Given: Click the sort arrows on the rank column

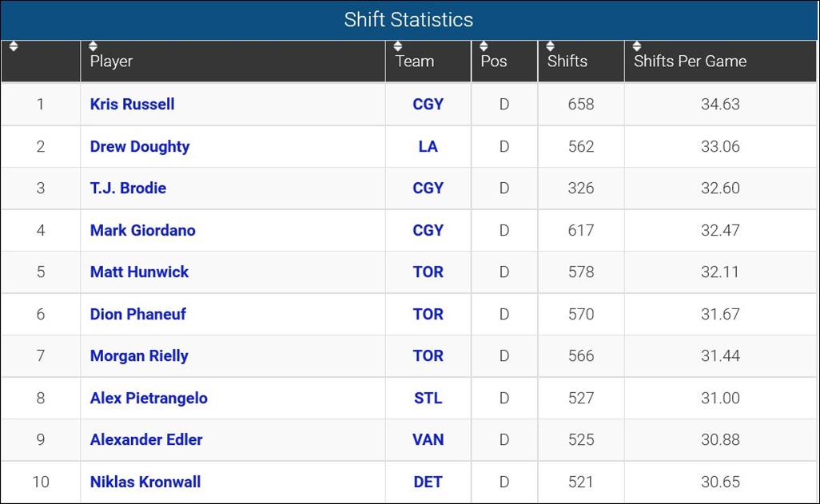Looking at the screenshot, I should pyautogui.click(x=13, y=46).
